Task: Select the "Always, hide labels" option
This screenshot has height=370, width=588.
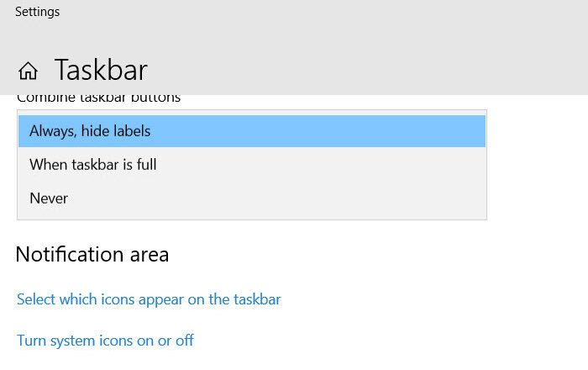Action: point(90,131)
